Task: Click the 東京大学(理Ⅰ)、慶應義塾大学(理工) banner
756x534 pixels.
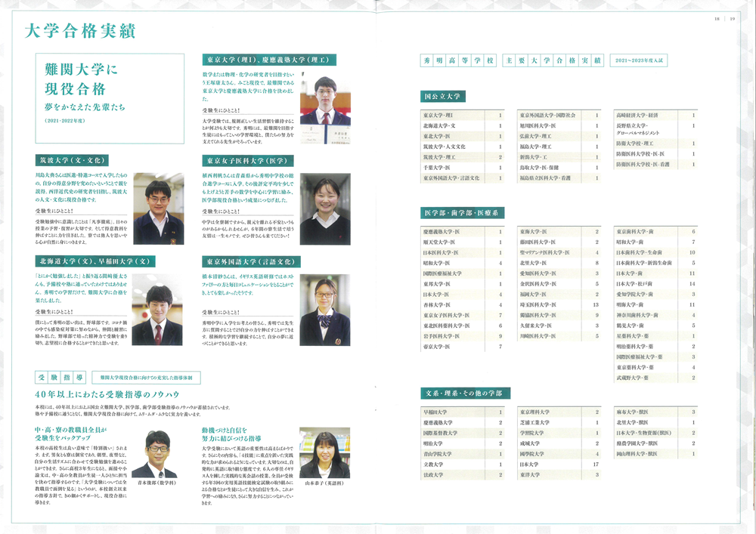Action: [269, 60]
